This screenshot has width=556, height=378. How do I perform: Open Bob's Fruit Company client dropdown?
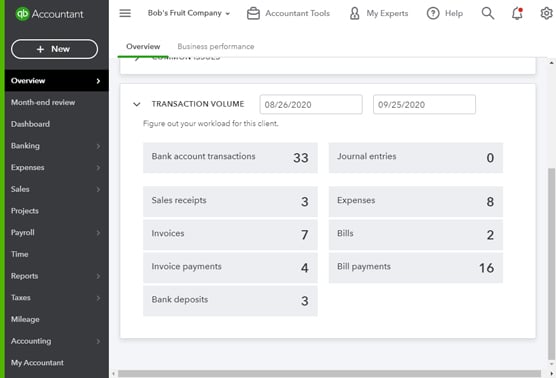pyautogui.click(x=189, y=13)
